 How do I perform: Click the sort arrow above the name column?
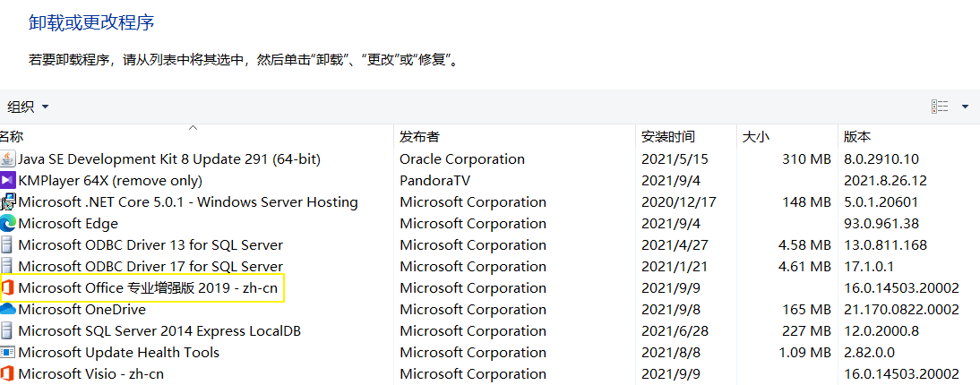point(193,127)
